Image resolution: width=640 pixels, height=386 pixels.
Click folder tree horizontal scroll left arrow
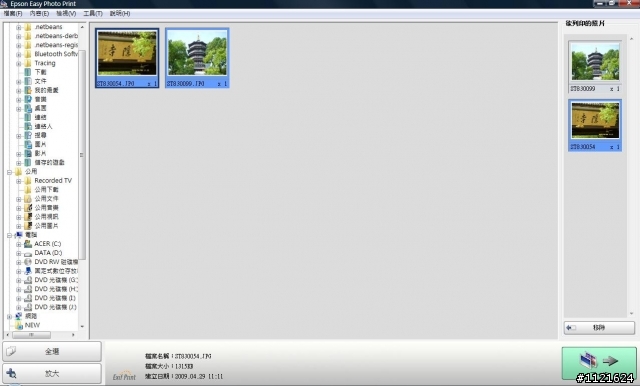point(8,335)
